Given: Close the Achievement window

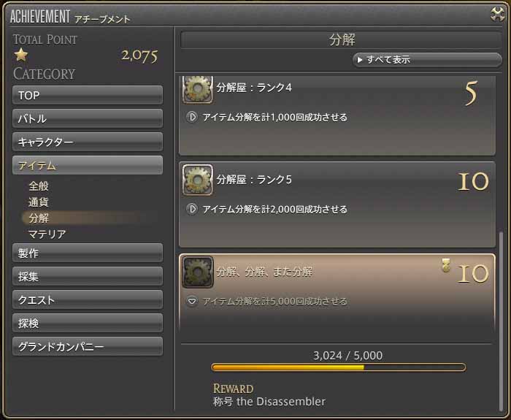Looking at the screenshot, I should coord(497,14).
